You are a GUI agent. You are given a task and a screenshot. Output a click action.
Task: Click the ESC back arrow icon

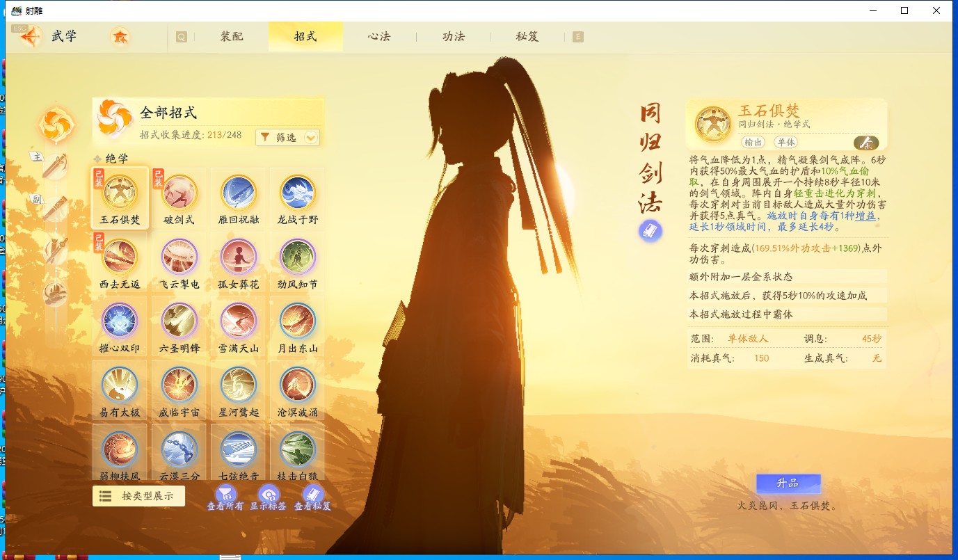click(x=30, y=36)
